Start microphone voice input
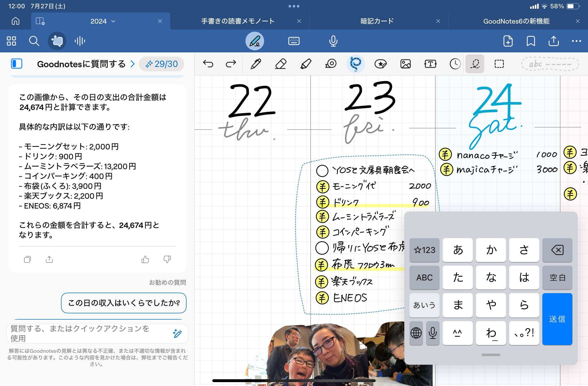The height and width of the screenshot is (386, 588). pos(333,41)
